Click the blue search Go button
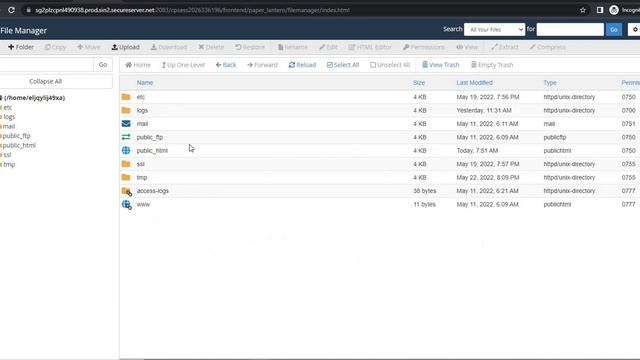The width and height of the screenshot is (640, 360). click(613, 29)
